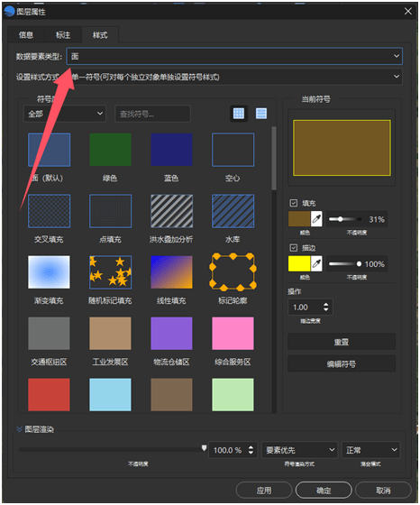Screen dimensions: 420x505
Task: Collapse the 图层渲染 section
Action: pyautogui.click(x=19, y=429)
